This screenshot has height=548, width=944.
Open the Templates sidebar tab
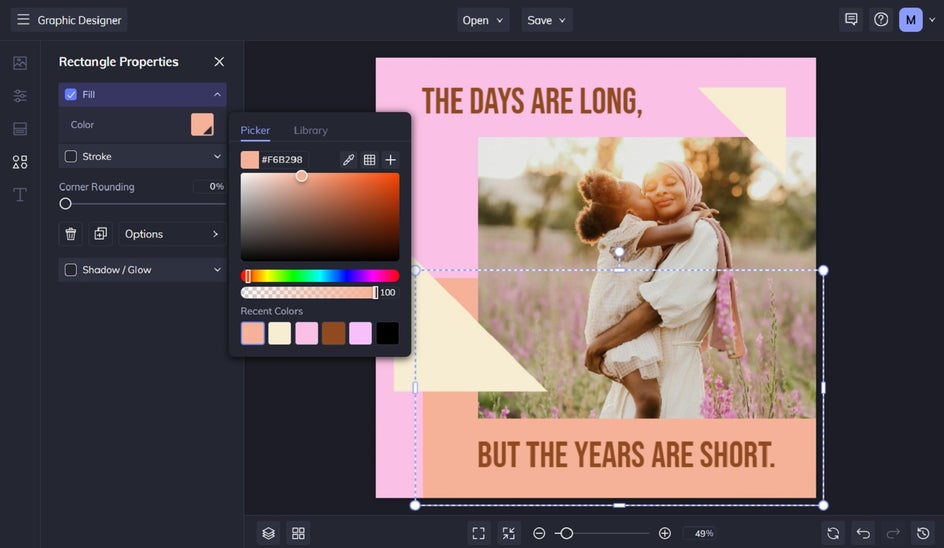(x=20, y=129)
